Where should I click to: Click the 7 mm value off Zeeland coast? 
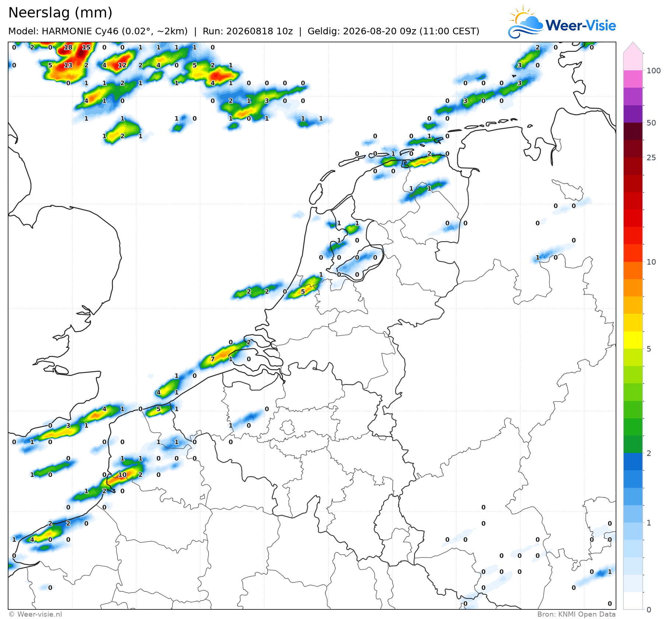coord(213,359)
